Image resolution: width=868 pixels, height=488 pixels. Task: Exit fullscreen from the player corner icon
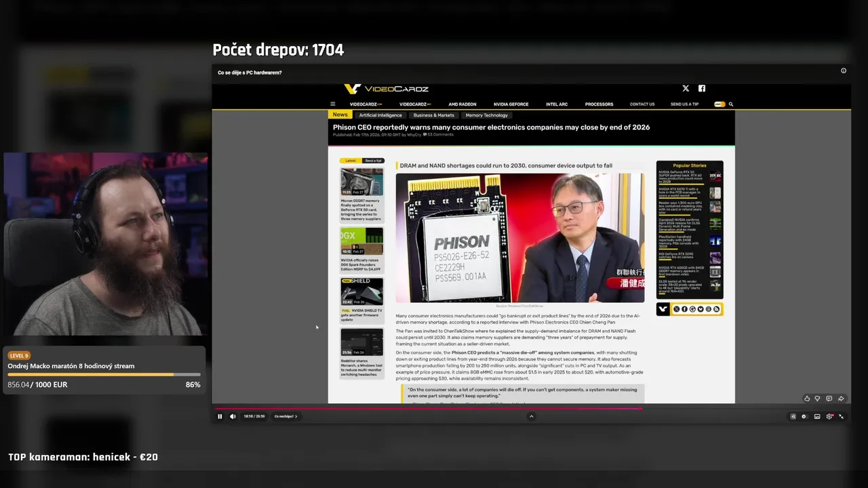842,416
